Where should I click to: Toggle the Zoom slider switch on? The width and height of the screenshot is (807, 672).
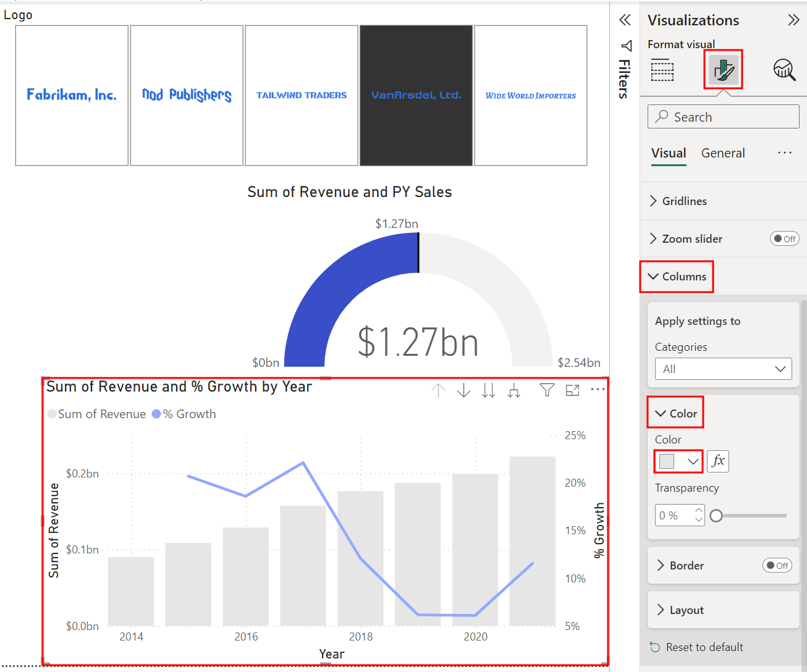(x=785, y=238)
